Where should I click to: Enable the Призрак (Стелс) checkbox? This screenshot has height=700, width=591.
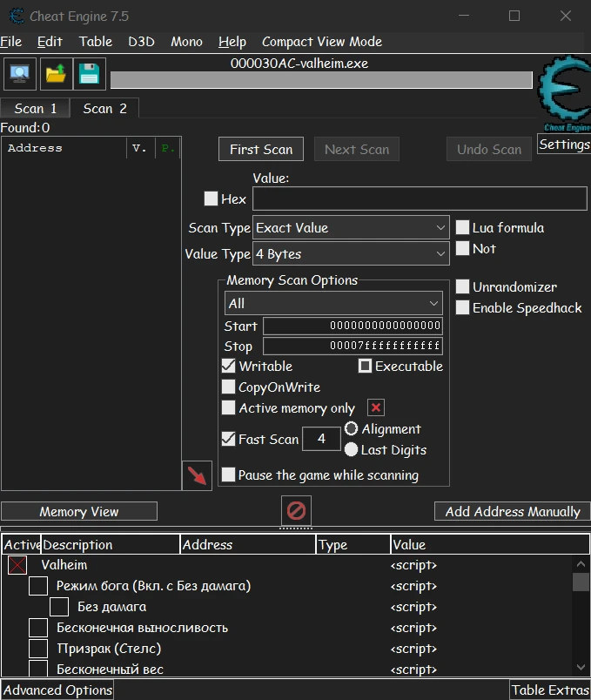click(x=38, y=649)
